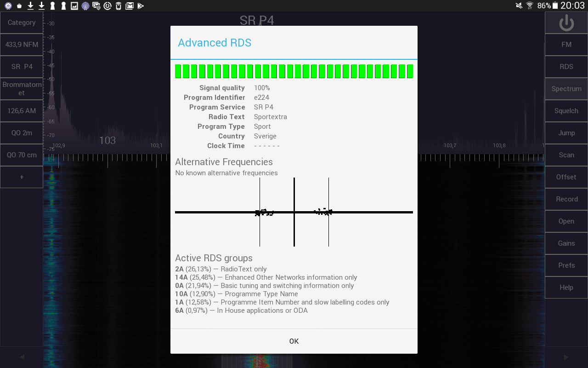Image resolution: width=588 pixels, height=368 pixels.
Task: Select the SR P4 preset in sidebar
Action: 22,67
